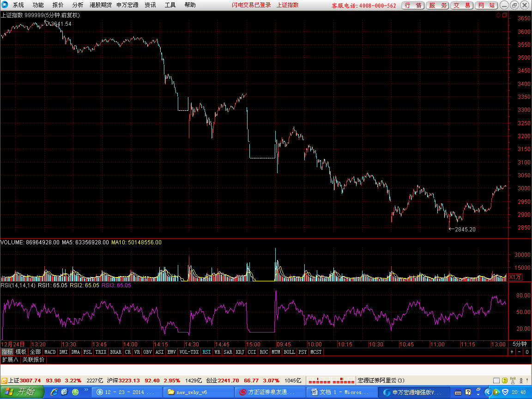The height and width of the screenshot is (399, 532).
Task: Click the 沪深 3223.13 index quote
Action: tap(123, 381)
